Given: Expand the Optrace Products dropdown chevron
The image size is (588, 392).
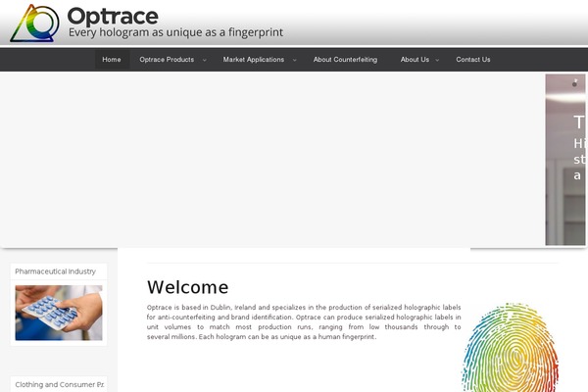Looking at the screenshot, I should pos(205,60).
